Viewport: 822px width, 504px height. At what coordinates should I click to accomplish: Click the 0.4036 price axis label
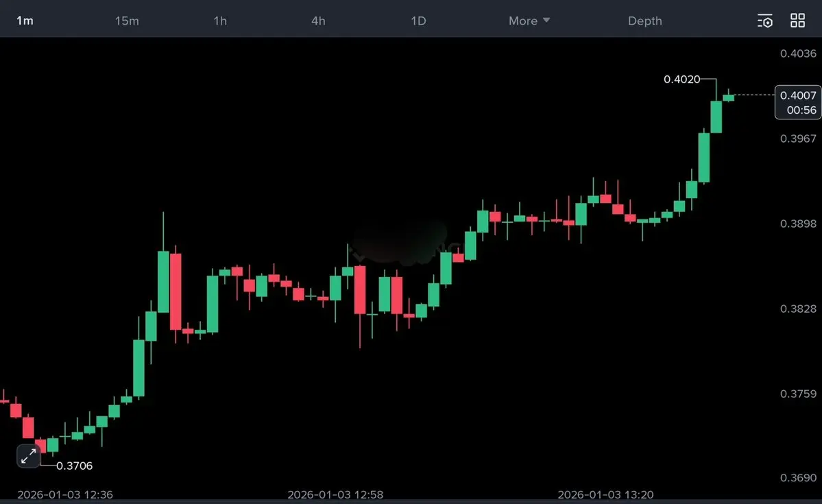(x=798, y=53)
